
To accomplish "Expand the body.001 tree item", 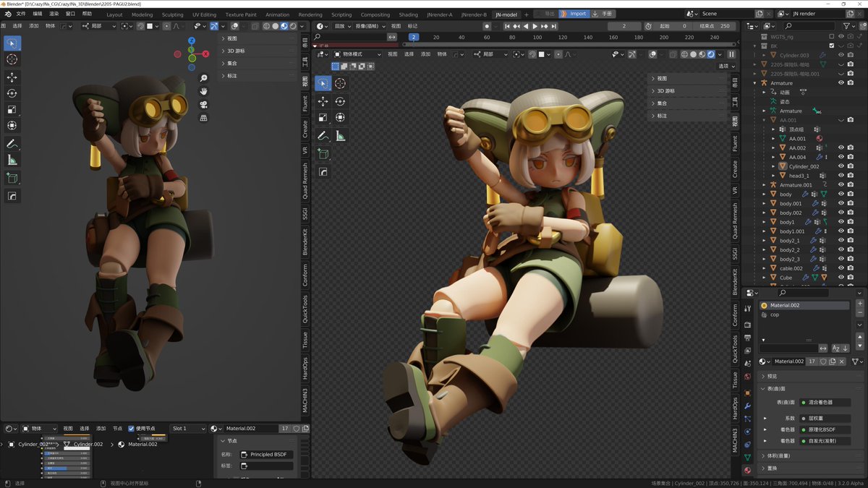I will 765,204.
